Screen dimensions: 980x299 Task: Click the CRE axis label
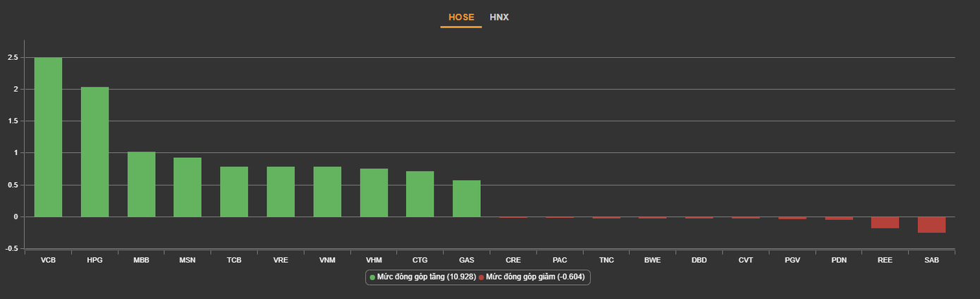coord(513,260)
